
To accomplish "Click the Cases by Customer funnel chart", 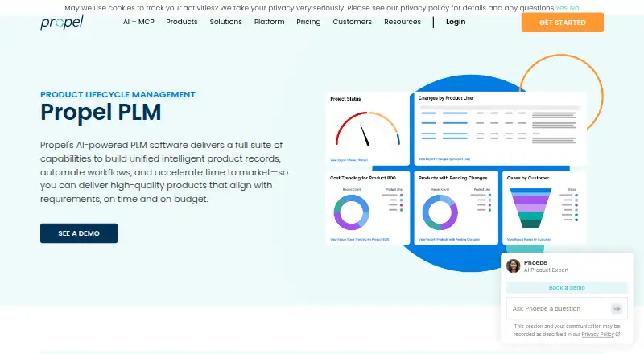I will pos(530,208).
